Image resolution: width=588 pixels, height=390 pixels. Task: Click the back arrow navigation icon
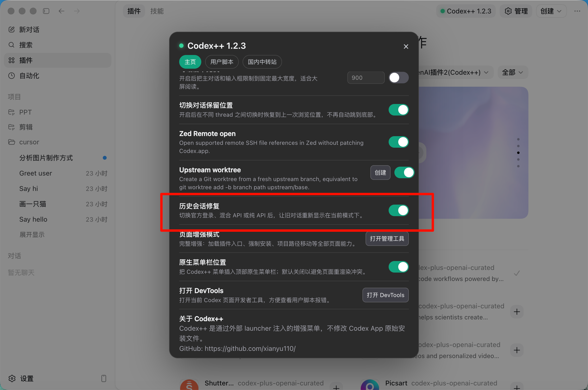pos(61,11)
